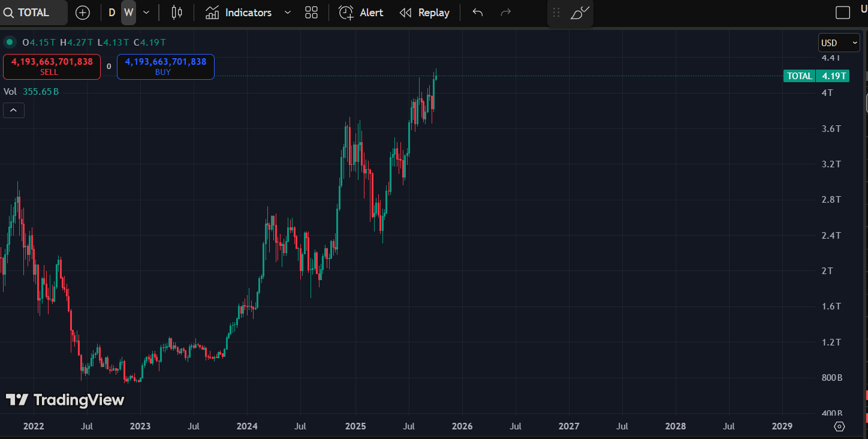Select the drawing brush tool

tap(580, 13)
